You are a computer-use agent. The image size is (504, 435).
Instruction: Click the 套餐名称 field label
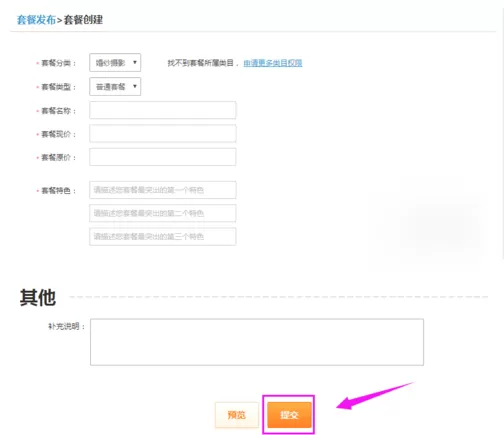tap(58, 111)
